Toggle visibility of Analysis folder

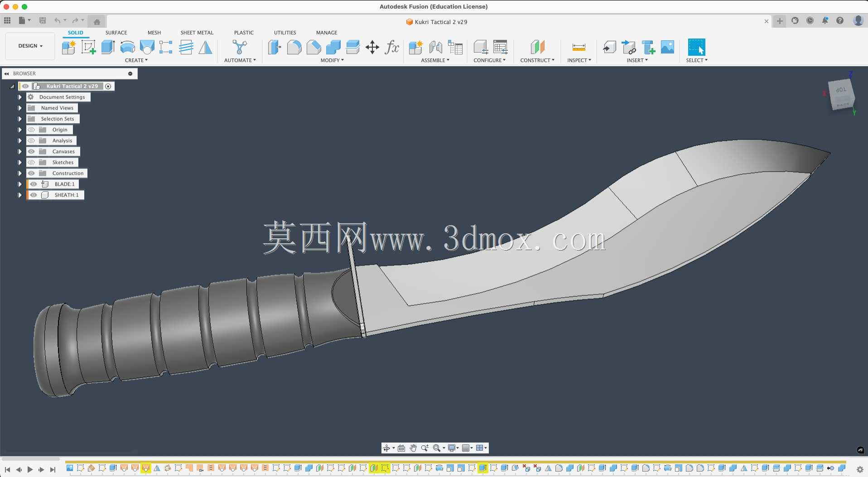click(31, 140)
